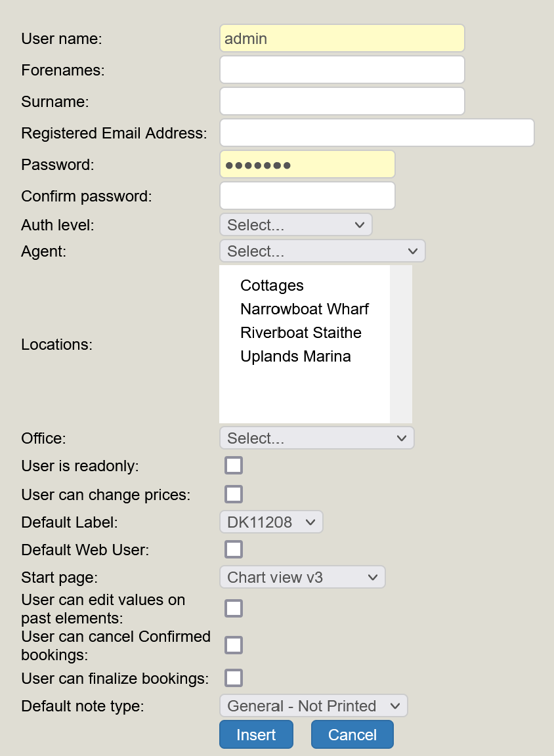Open the Office dropdown list
The height and width of the screenshot is (756, 554).
click(317, 438)
